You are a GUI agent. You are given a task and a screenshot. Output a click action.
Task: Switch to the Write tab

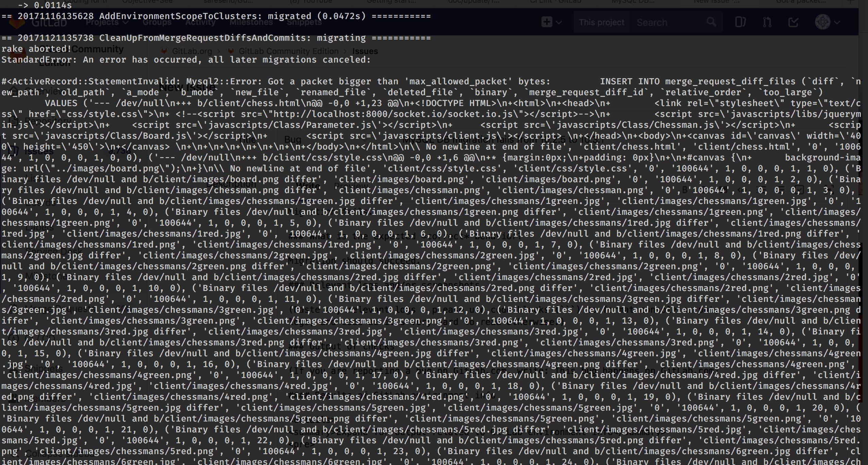click(307, 186)
